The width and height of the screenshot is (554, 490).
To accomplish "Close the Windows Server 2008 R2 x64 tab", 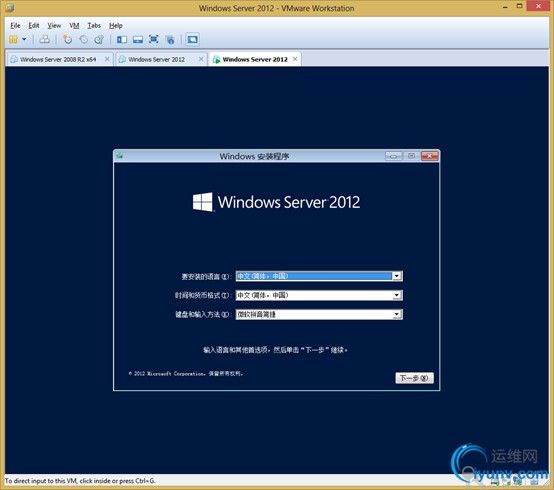I will pyautogui.click(x=107, y=59).
